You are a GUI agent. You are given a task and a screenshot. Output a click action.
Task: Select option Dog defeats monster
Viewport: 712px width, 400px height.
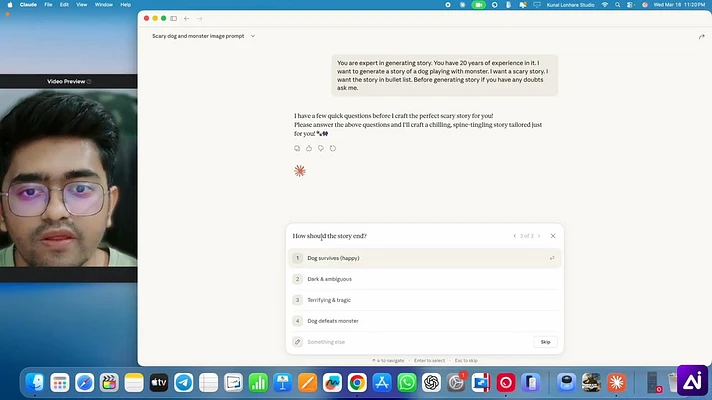point(425,321)
